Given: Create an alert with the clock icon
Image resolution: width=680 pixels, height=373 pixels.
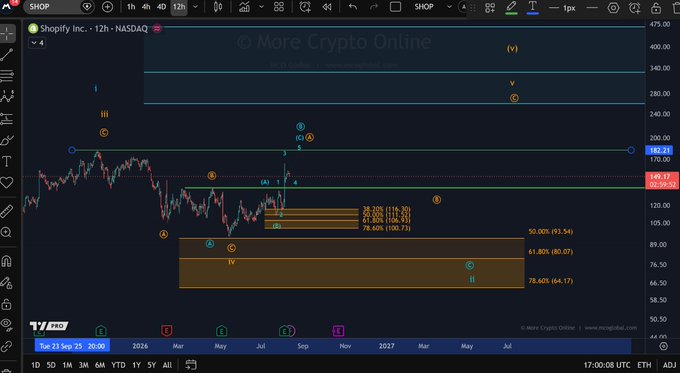Looking at the screenshot, I should click(x=305, y=7).
